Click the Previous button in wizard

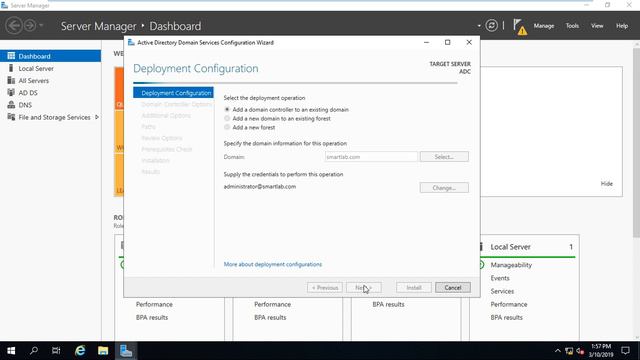(325, 288)
